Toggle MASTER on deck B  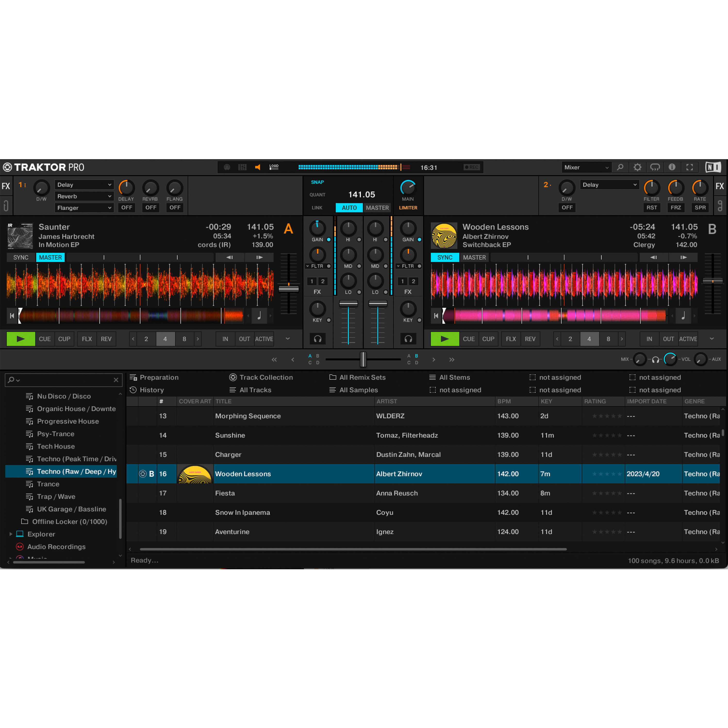point(474,257)
